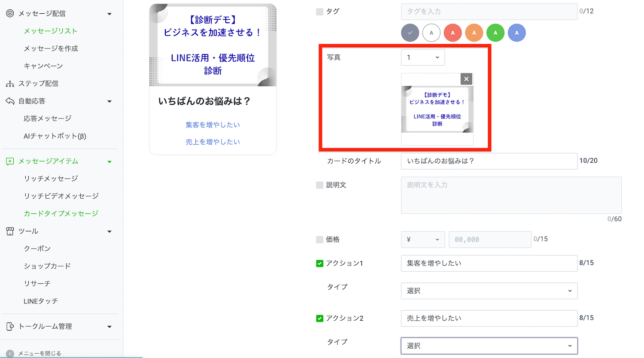This screenshot has width=644, height=358.
Task: Click the Tools shop icon
Action: tap(10, 231)
